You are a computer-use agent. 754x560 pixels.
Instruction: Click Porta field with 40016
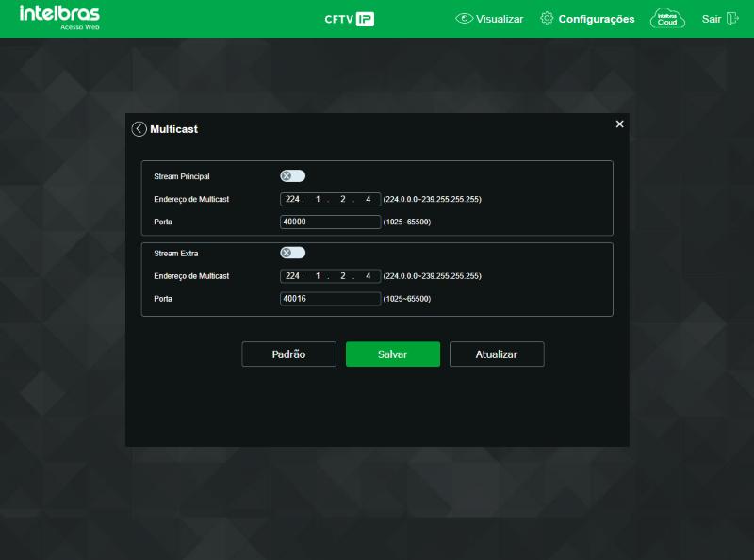point(330,299)
